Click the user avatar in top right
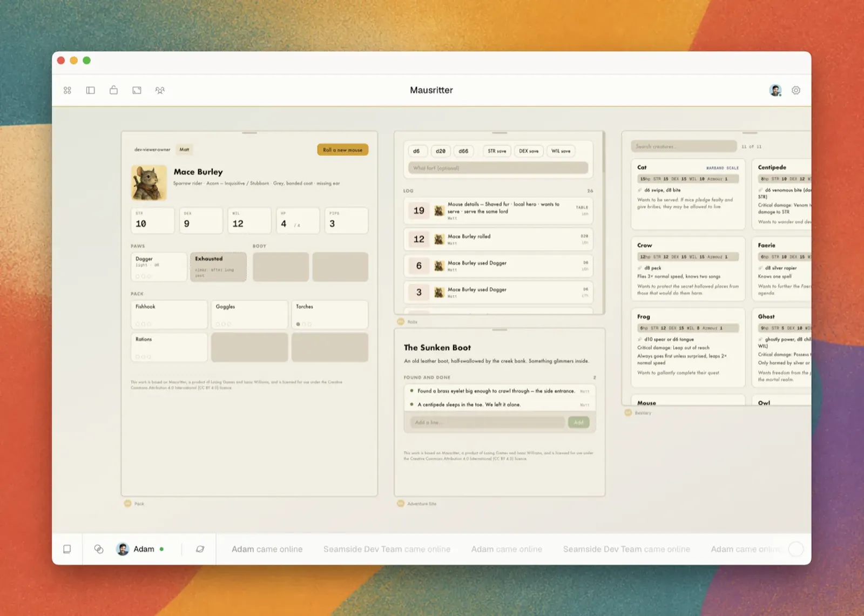Screen dimensions: 864x616 pos(775,90)
